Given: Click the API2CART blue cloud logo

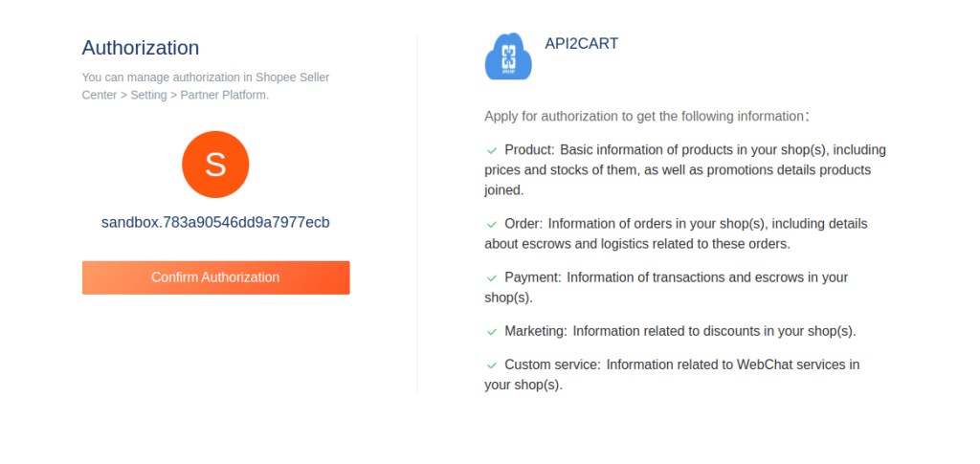Looking at the screenshot, I should (508, 56).
